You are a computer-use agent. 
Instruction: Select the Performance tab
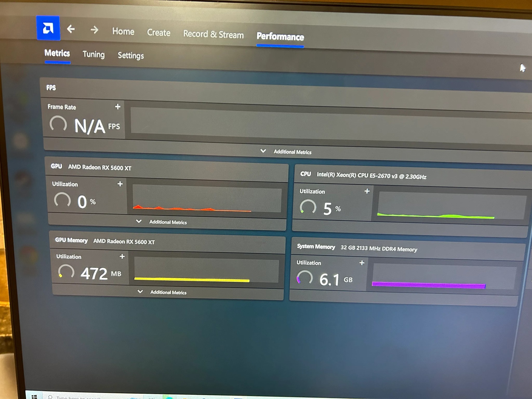click(x=280, y=37)
